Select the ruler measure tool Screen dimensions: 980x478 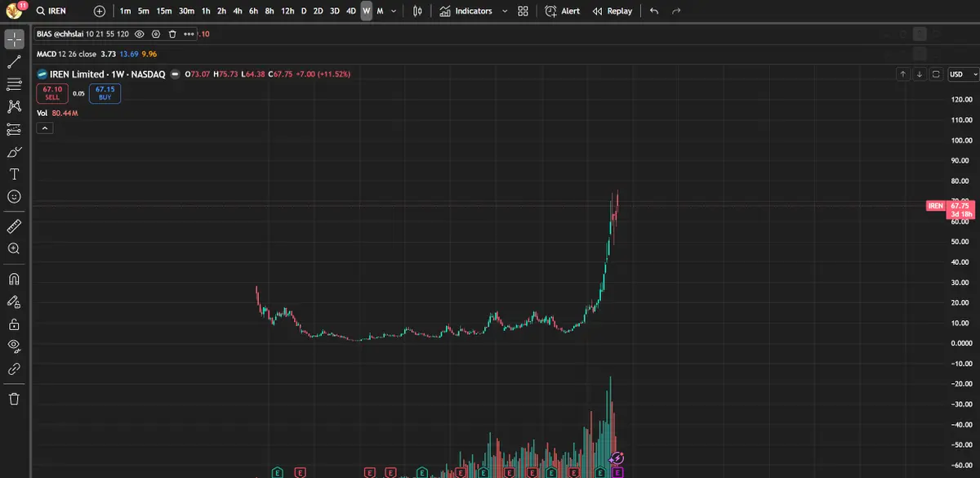click(x=14, y=226)
